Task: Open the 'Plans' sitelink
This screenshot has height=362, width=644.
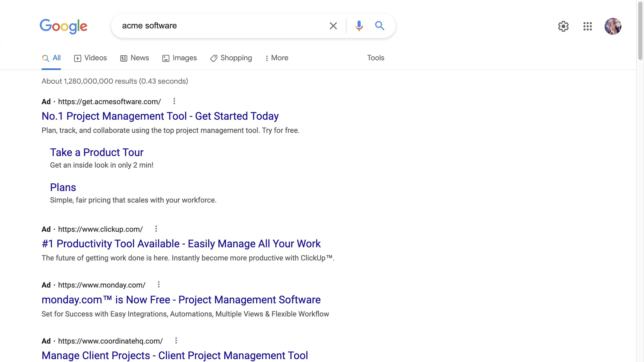Action: pos(63,187)
